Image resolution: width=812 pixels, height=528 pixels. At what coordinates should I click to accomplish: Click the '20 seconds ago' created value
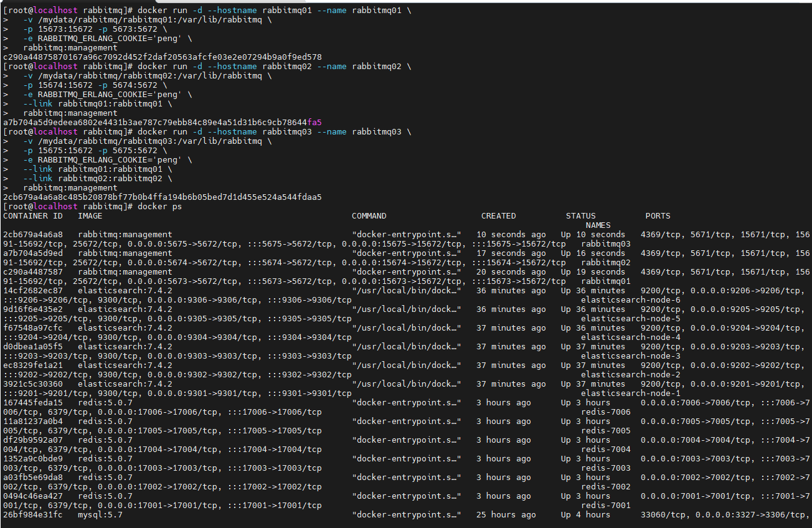pos(511,272)
